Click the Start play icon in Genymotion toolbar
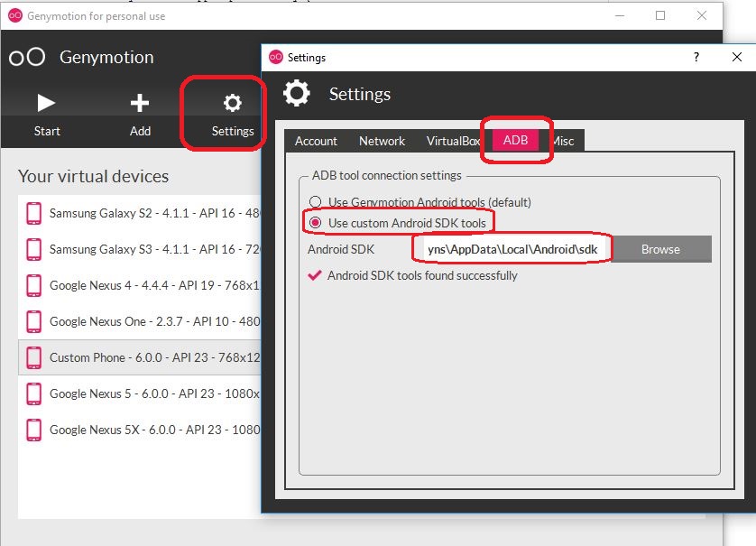756x546 pixels. click(x=46, y=103)
